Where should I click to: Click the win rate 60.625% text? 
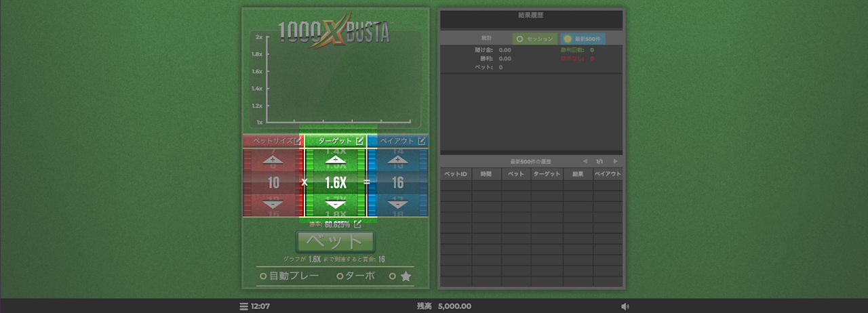click(x=337, y=224)
